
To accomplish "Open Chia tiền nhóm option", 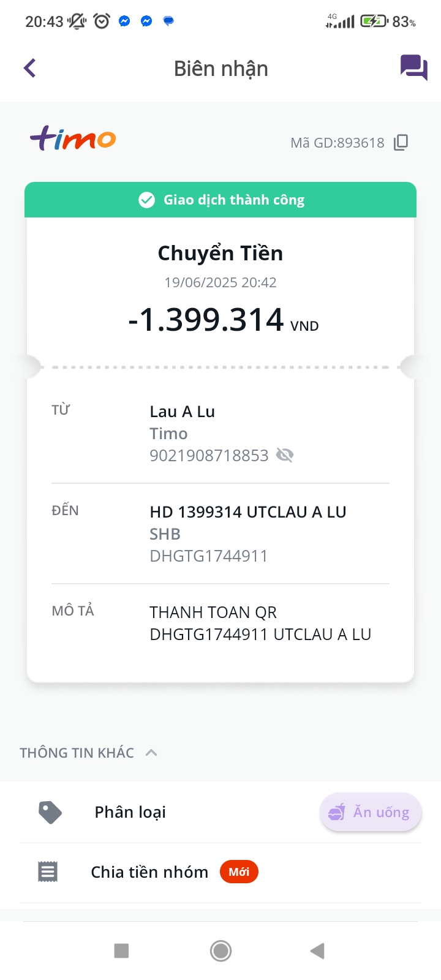I will point(149,872).
